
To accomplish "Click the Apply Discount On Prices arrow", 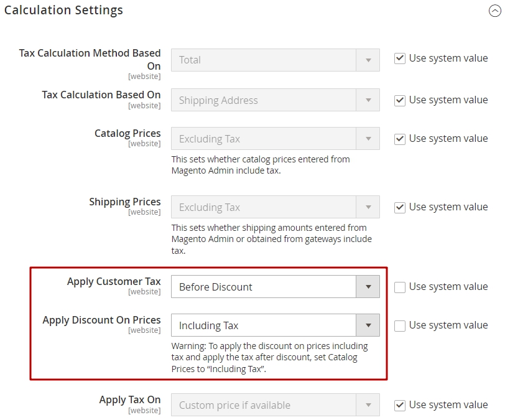I will (368, 325).
